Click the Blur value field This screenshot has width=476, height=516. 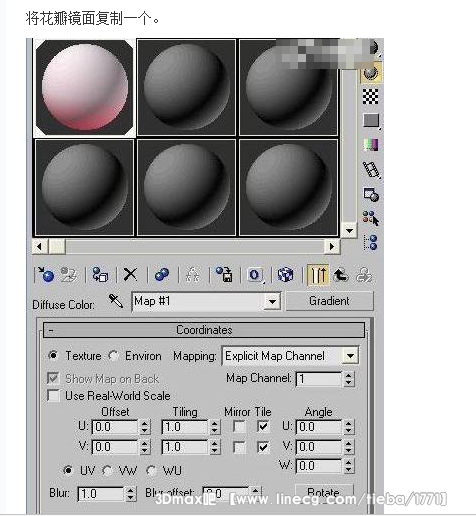tap(101, 494)
